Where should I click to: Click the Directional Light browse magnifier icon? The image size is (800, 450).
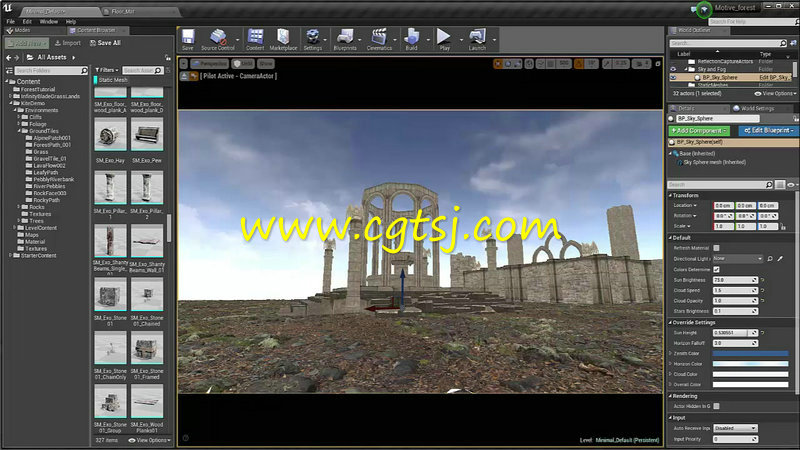pos(770,259)
